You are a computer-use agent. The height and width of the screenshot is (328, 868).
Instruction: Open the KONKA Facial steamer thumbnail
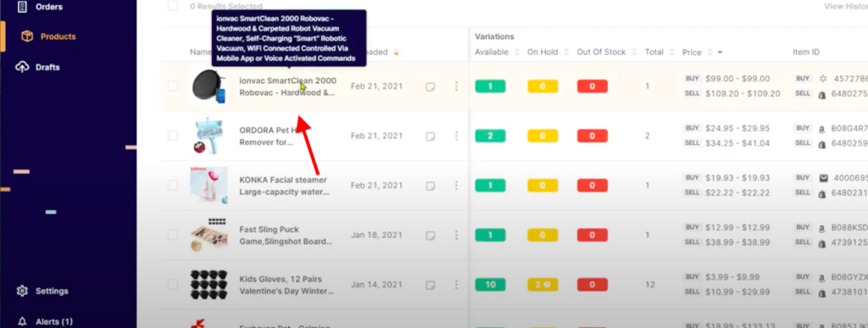coord(209,186)
